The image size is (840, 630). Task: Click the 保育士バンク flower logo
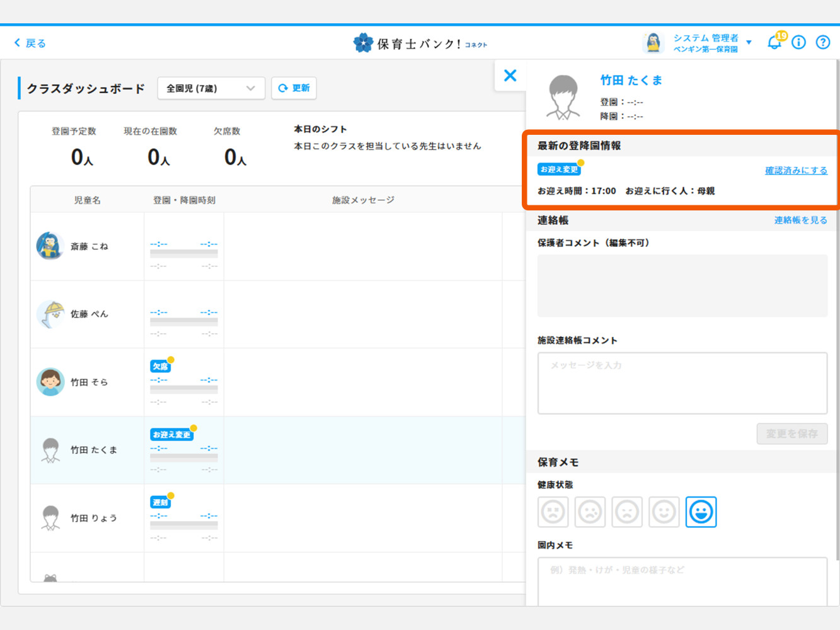point(363,43)
